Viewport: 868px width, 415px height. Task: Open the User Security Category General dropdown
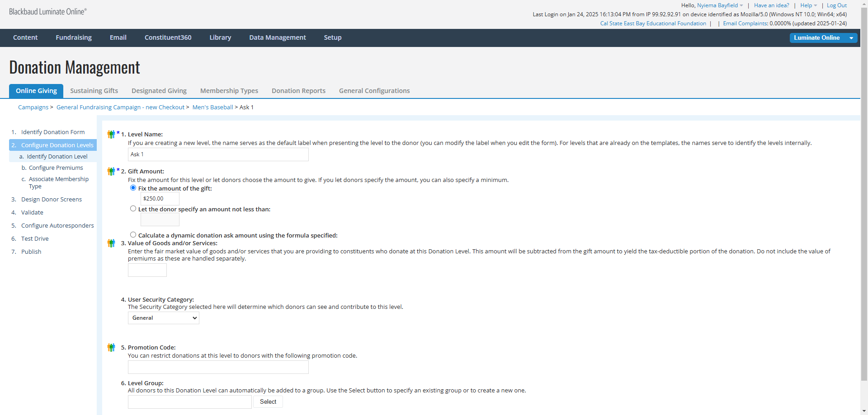click(x=164, y=318)
